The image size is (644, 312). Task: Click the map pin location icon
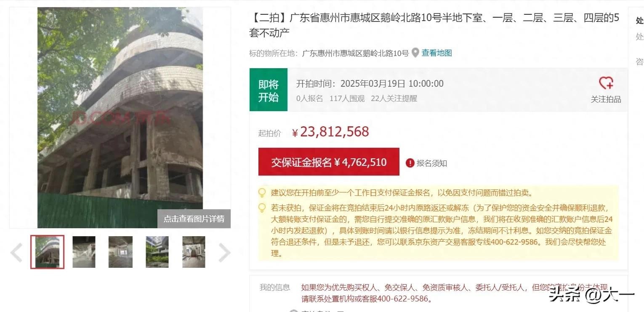pyautogui.click(x=415, y=53)
